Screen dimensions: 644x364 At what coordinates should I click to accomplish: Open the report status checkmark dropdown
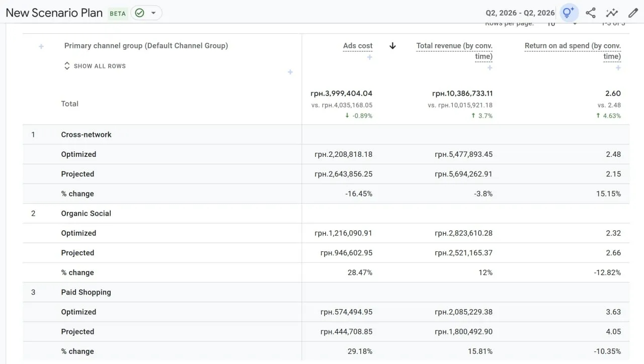tap(146, 13)
